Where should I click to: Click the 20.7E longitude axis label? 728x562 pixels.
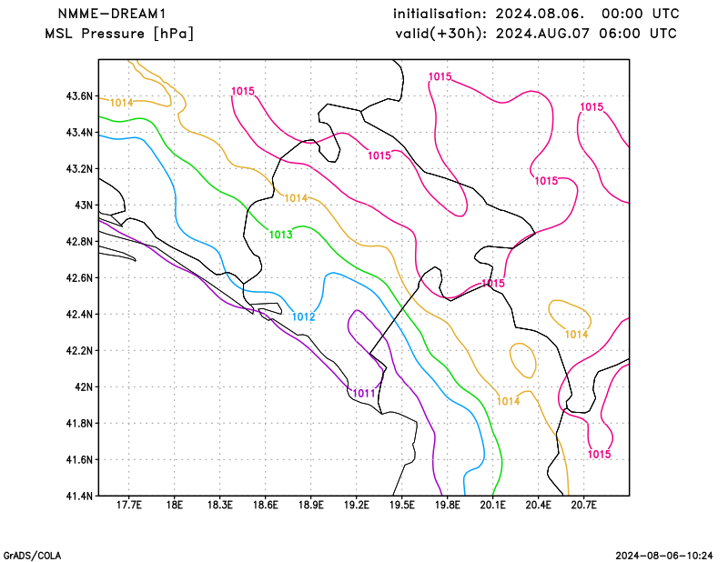tap(584, 505)
